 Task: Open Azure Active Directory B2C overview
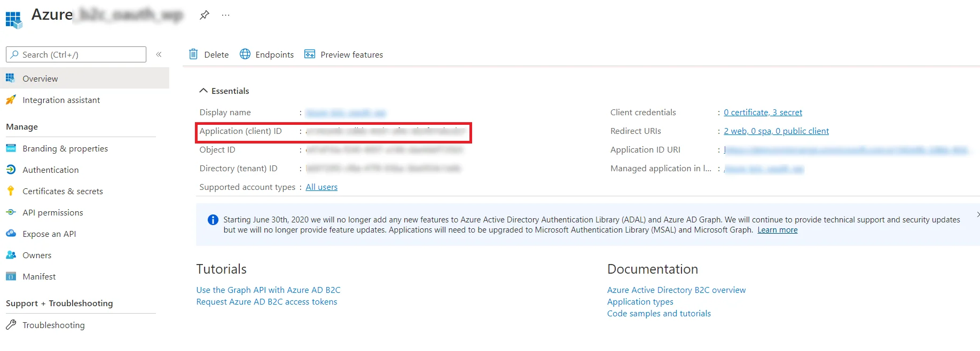coord(676,290)
